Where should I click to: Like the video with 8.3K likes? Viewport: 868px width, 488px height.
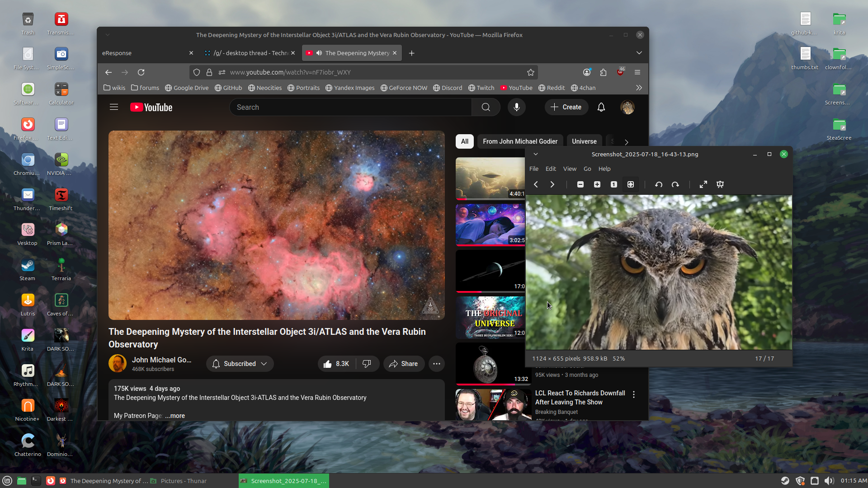pyautogui.click(x=336, y=364)
